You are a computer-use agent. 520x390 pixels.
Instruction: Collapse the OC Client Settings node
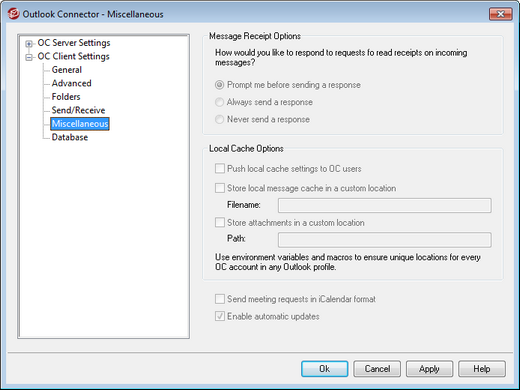(x=29, y=57)
